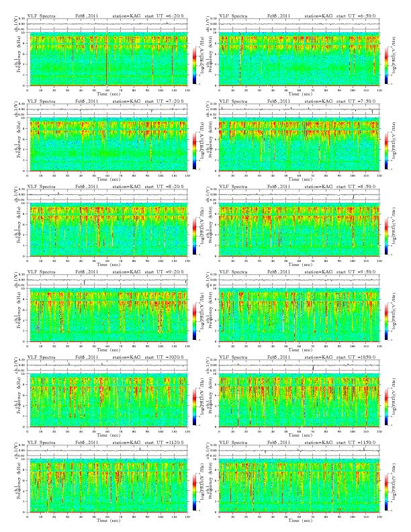
Task: Click 'Time (sec)' label under the 6:20:0 spectrogram
Action: 109,93
